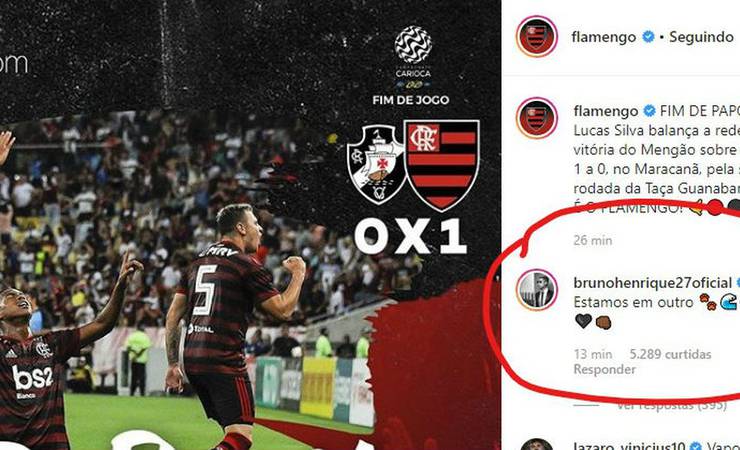Open flamengo profile picture in post header
Image resolution: width=740 pixels, height=450 pixels.
(x=537, y=36)
